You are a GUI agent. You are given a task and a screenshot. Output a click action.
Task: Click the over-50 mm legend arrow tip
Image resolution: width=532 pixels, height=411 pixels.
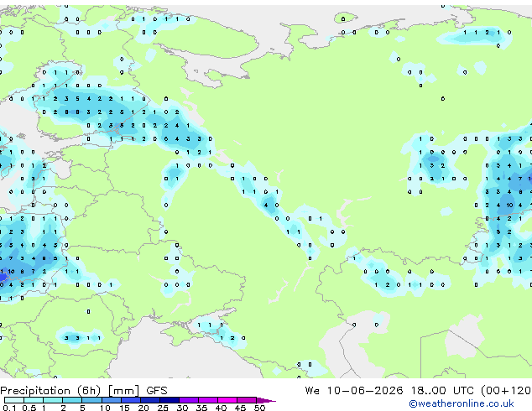click(x=266, y=401)
